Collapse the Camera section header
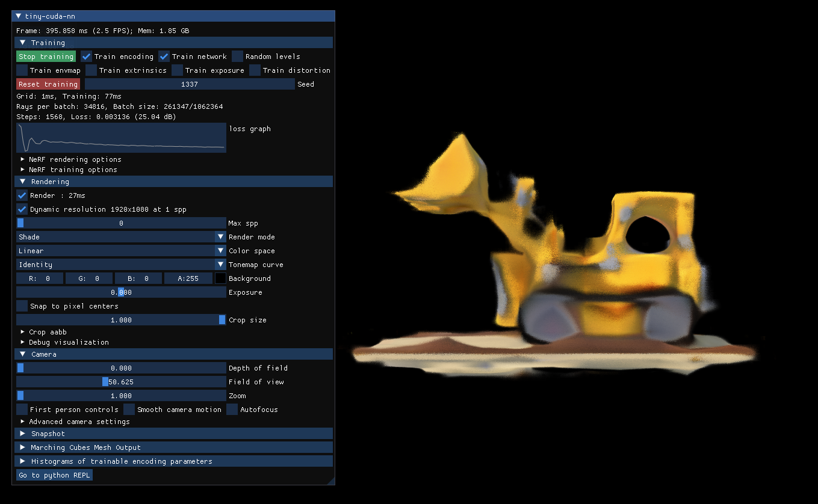The width and height of the screenshot is (818, 504). click(173, 354)
